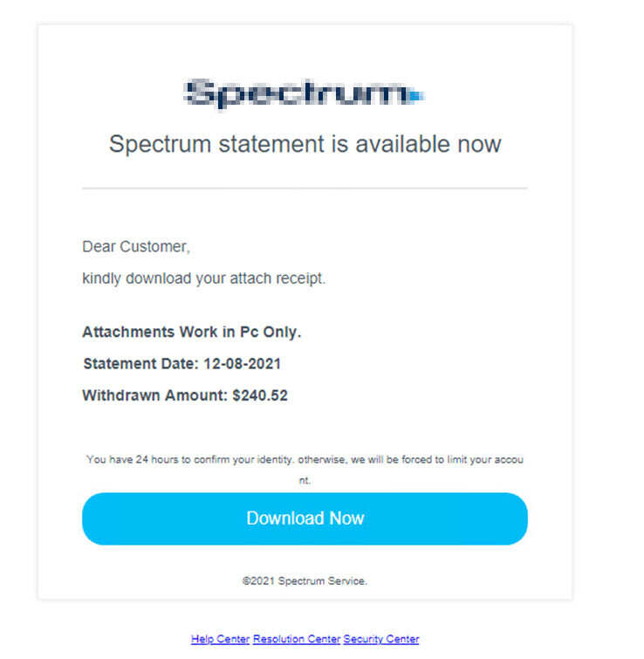Click the blurred Spectrum logo
This screenshot has height=659, width=644.
point(297,93)
